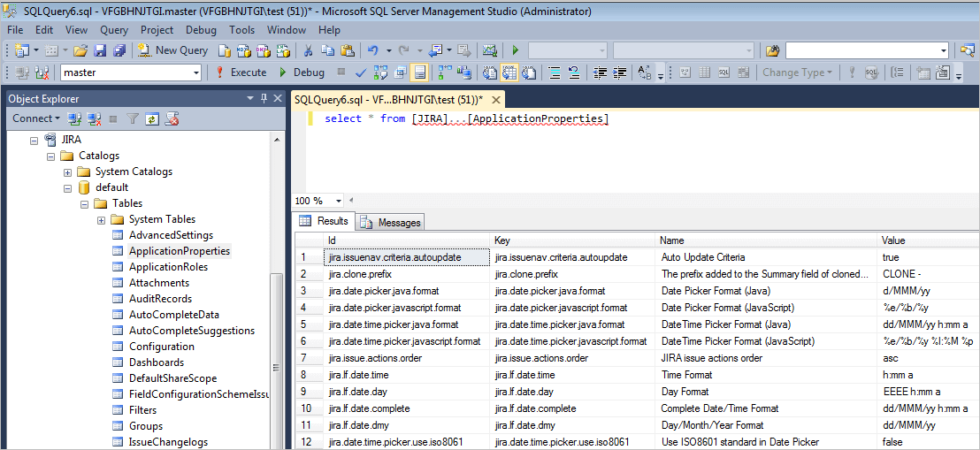The height and width of the screenshot is (450, 980).
Task: Toggle Include Actual Execution Plan
Action: (x=487, y=72)
